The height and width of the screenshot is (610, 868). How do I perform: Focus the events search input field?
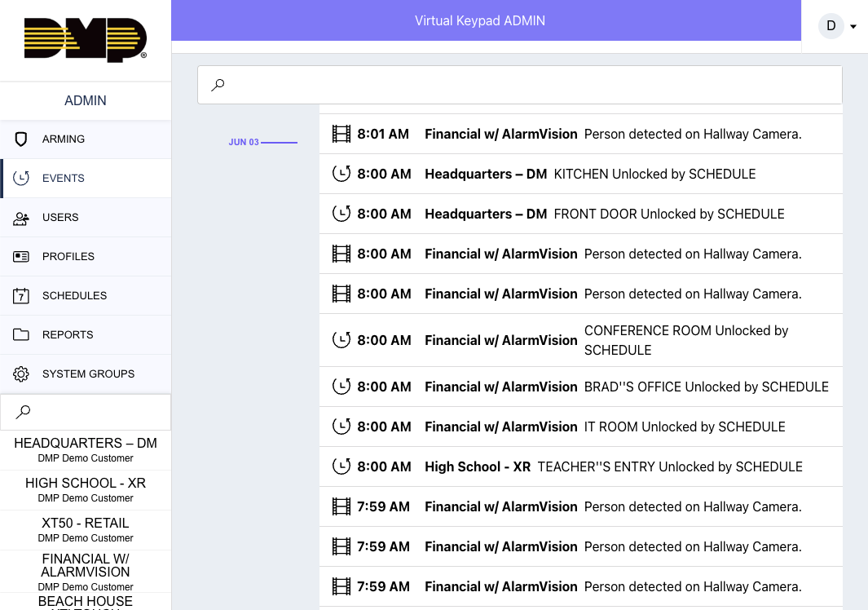point(520,85)
